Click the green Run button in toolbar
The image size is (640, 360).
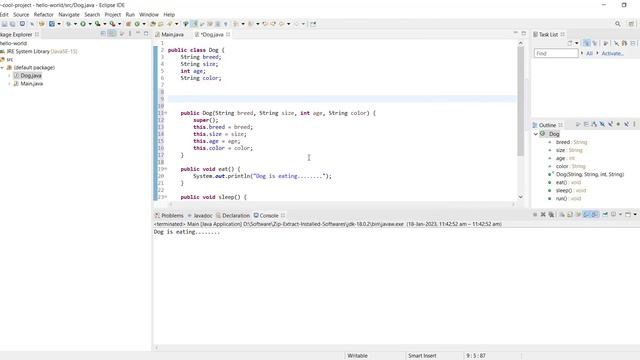click(x=83, y=24)
